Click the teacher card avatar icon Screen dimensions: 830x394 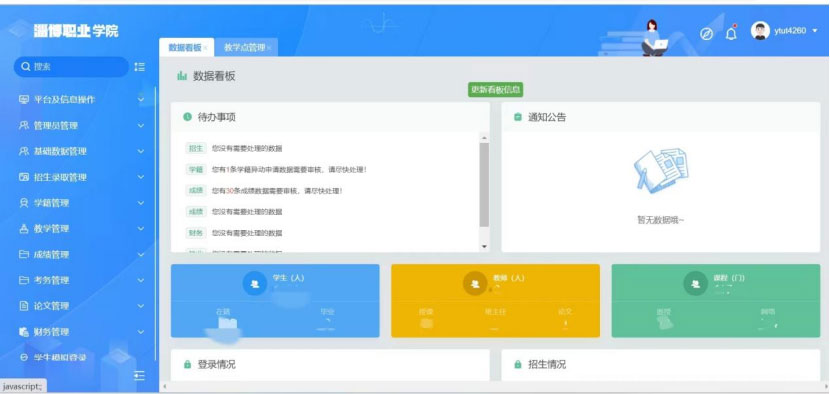pyautogui.click(x=475, y=284)
